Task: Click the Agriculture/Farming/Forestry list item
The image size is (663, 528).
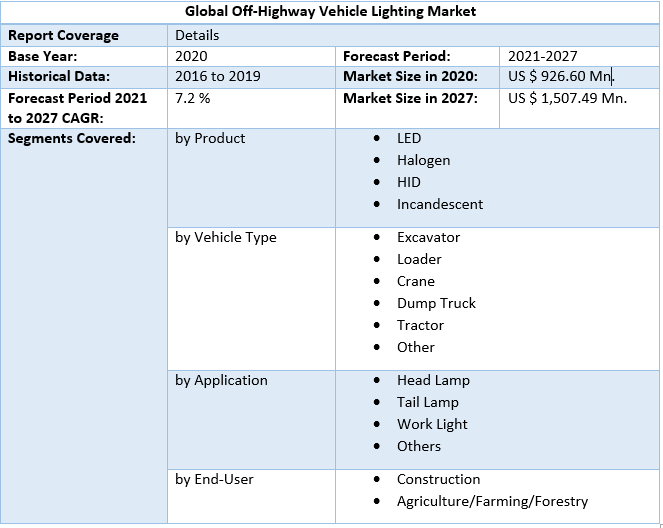Action: 492,501
